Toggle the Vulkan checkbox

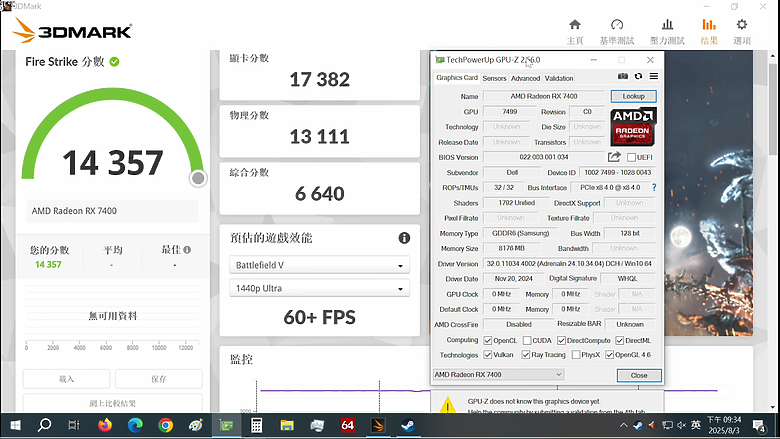point(488,354)
